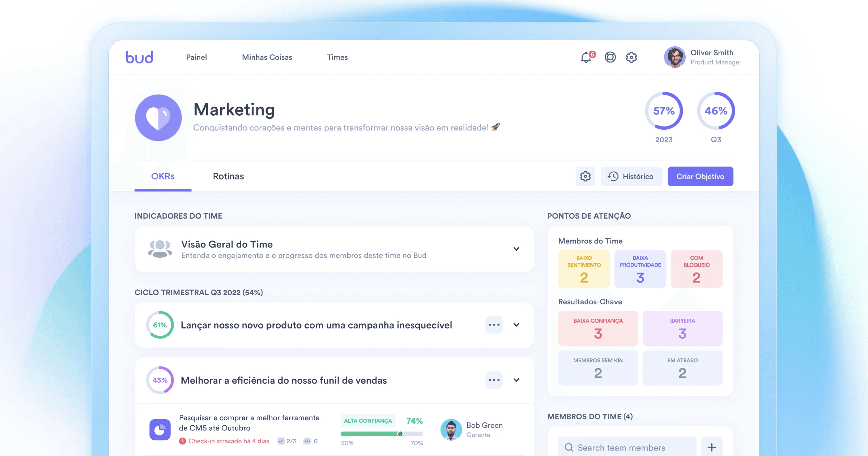Open the Histórico panel
Viewport: 868px width, 456px height.
point(631,176)
